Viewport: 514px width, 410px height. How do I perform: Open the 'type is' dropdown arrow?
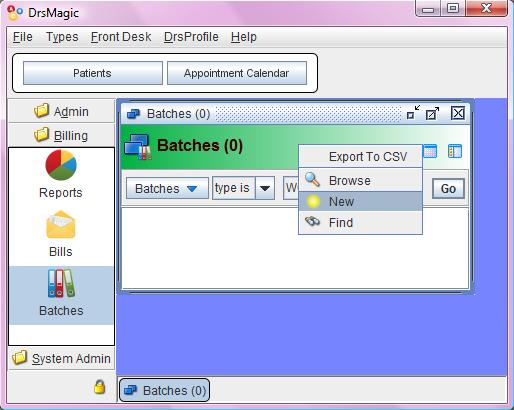pos(265,188)
